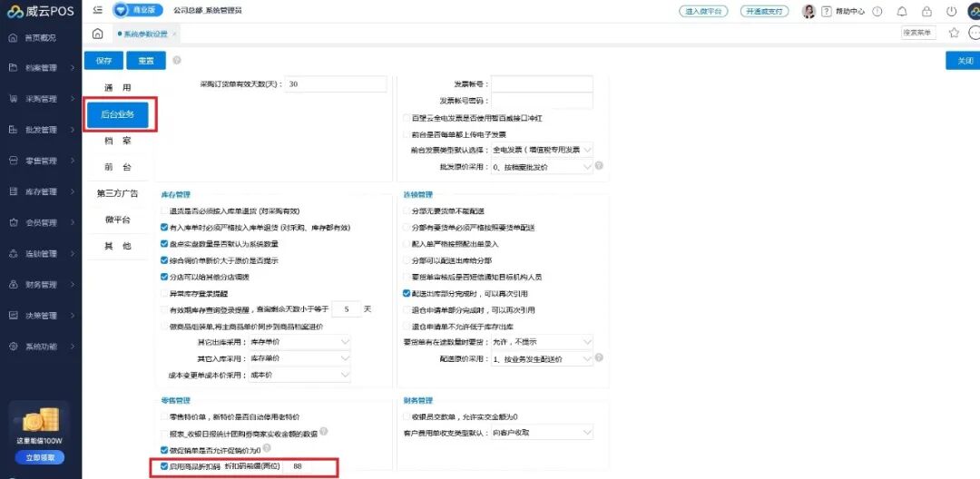Click help icon beside 重置 button

[177, 61]
